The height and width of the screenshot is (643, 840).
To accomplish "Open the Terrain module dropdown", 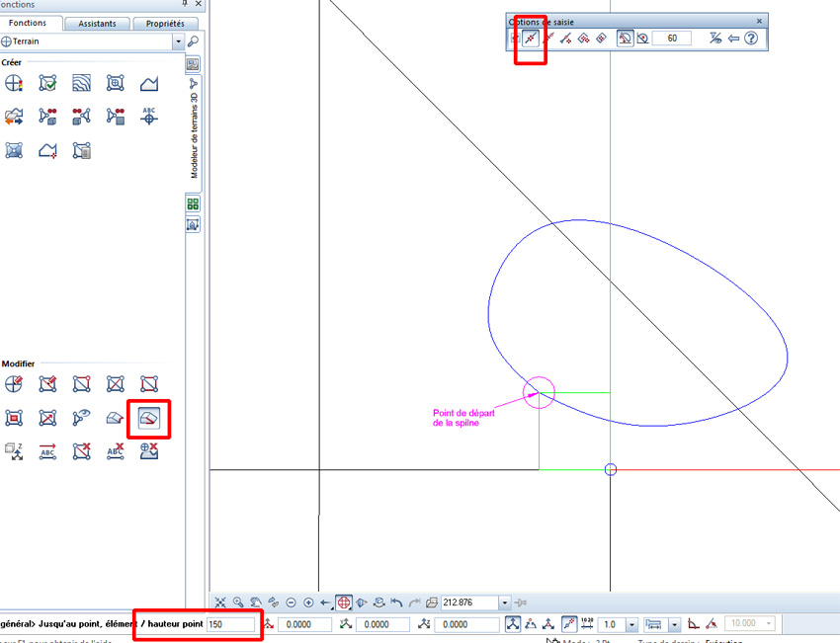I will 179,41.
